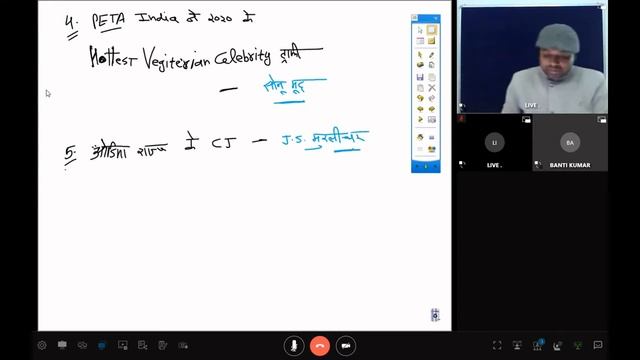Click the green down arrow at palette bottom

[426, 167]
